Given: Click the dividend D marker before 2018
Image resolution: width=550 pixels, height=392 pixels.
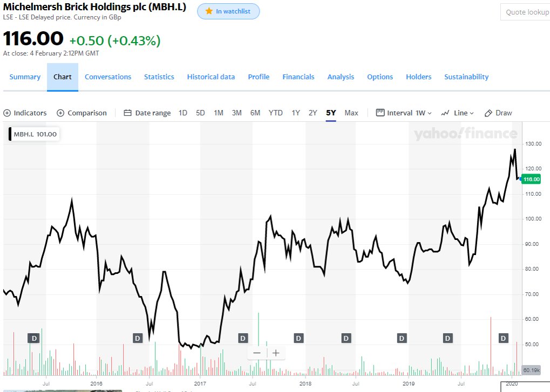Looking at the screenshot, I should [x=298, y=339].
